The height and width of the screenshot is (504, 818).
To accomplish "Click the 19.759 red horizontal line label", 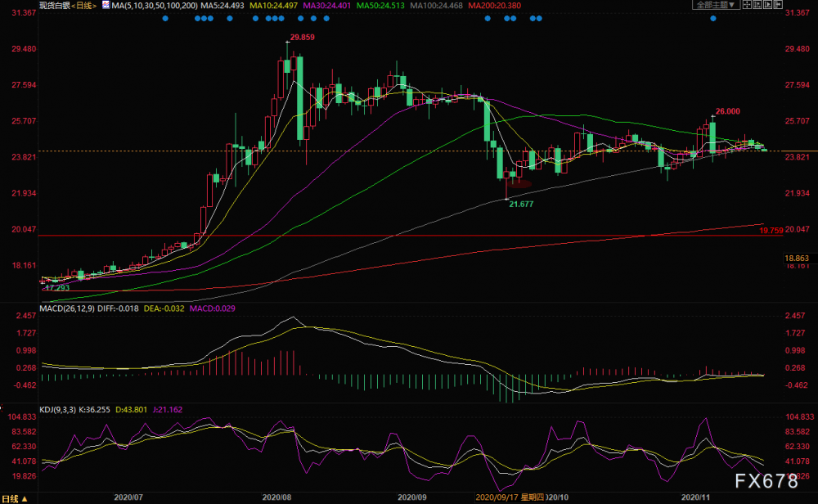I will (771, 230).
